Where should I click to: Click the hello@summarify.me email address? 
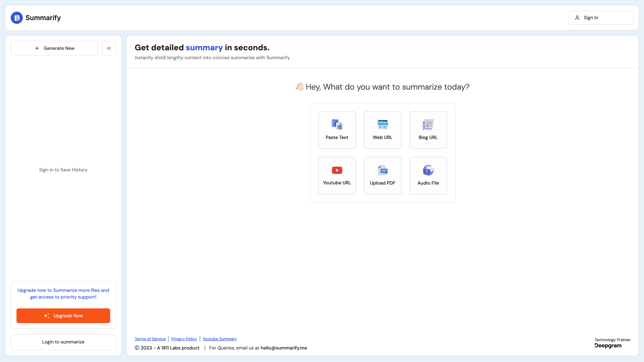pos(284,348)
